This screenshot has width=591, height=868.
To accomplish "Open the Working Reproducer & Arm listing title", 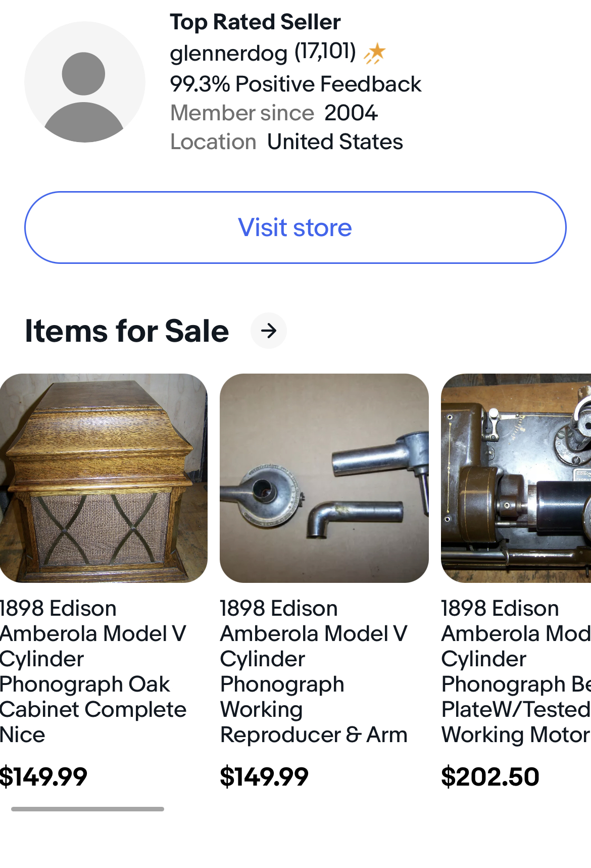I will coord(313,671).
